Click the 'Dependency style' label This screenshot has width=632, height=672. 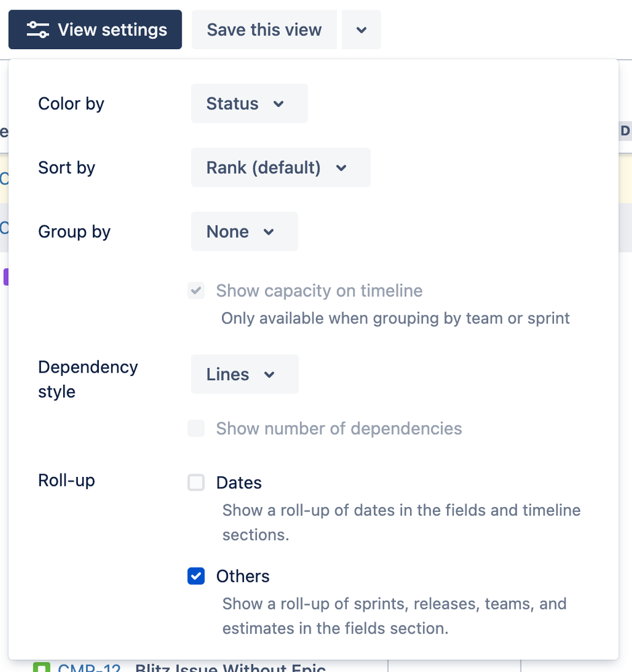coord(88,379)
